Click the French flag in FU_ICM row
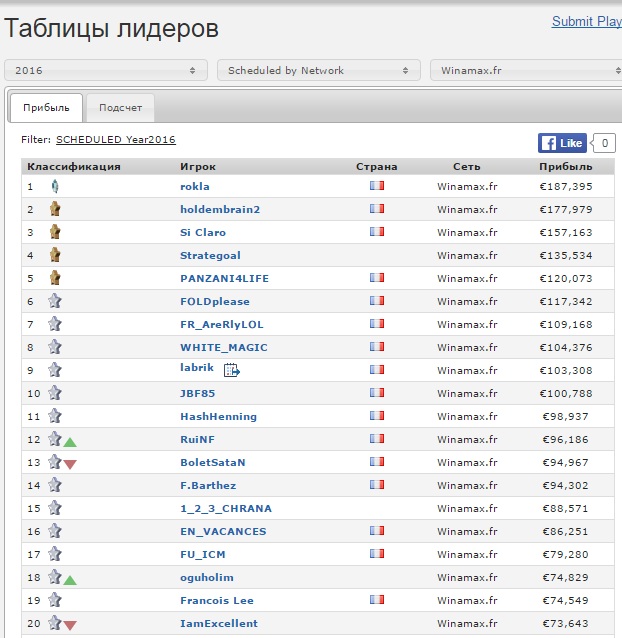622x638 pixels. (x=377, y=553)
